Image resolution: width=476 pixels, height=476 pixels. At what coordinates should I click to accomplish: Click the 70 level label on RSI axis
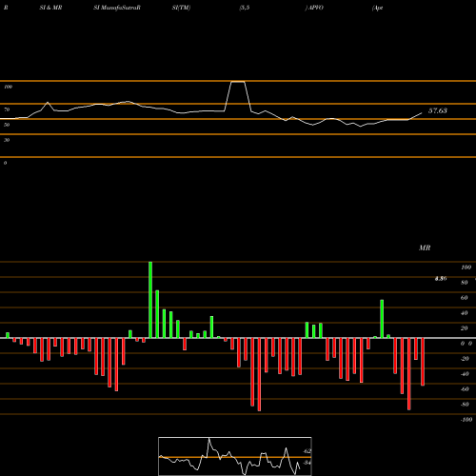(7, 109)
